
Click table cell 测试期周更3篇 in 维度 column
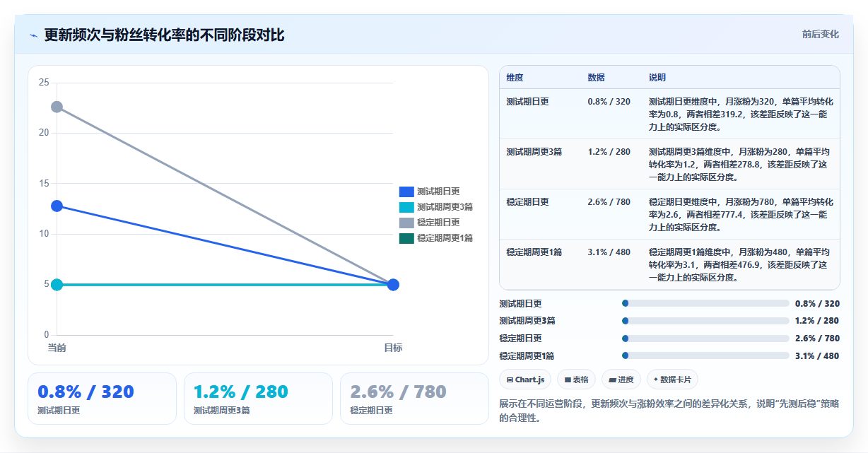tap(534, 151)
